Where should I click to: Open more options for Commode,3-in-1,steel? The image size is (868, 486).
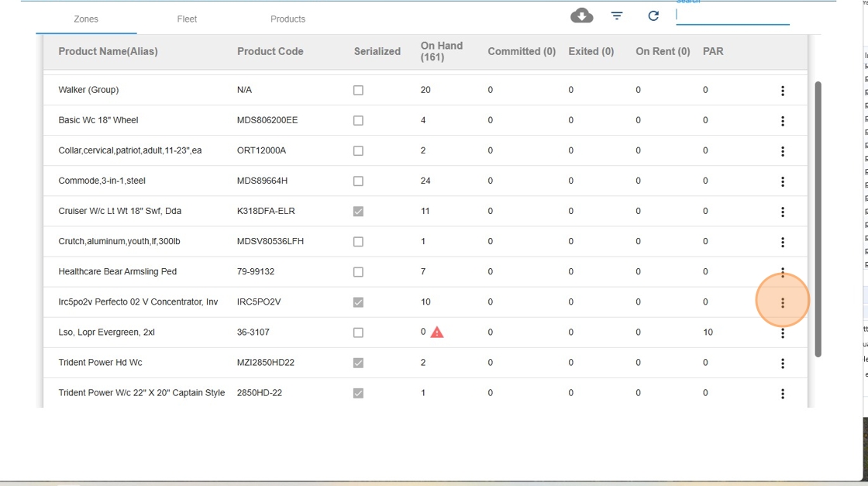(783, 181)
